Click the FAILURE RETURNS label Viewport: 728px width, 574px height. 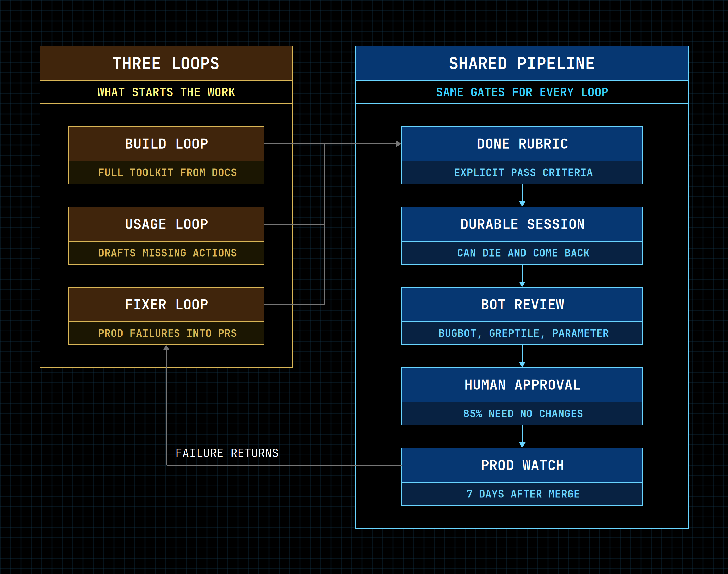pyautogui.click(x=227, y=453)
